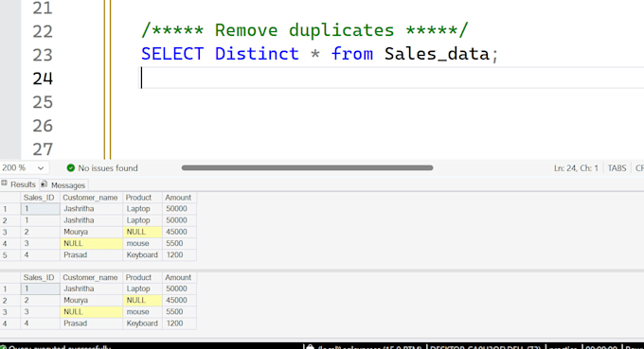Click line number 27 in the gutter
This screenshot has height=349, width=644.
coord(43,149)
